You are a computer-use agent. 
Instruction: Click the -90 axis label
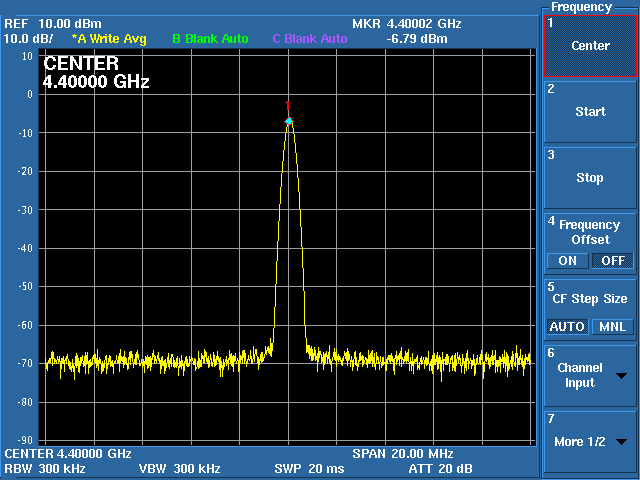point(25,440)
